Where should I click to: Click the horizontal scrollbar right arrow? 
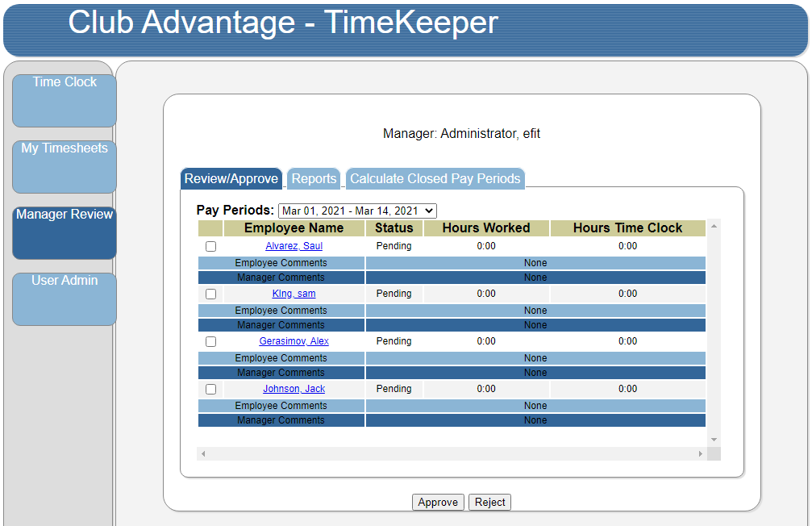pos(700,454)
